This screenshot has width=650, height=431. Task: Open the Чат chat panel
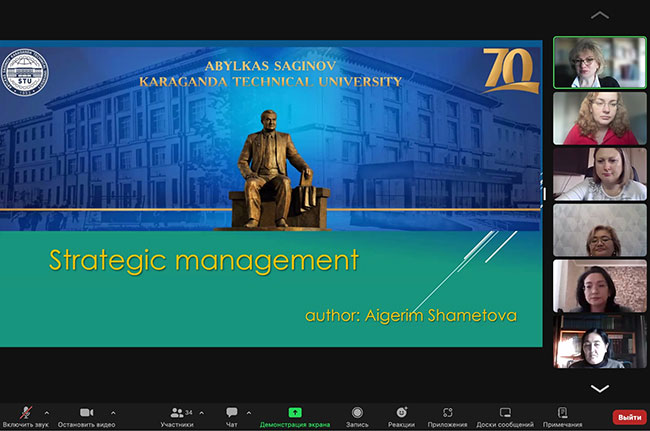click(232, 417)
